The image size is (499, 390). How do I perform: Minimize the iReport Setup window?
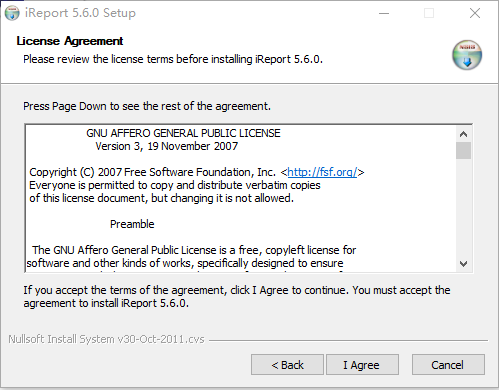(x=384, y=13)
